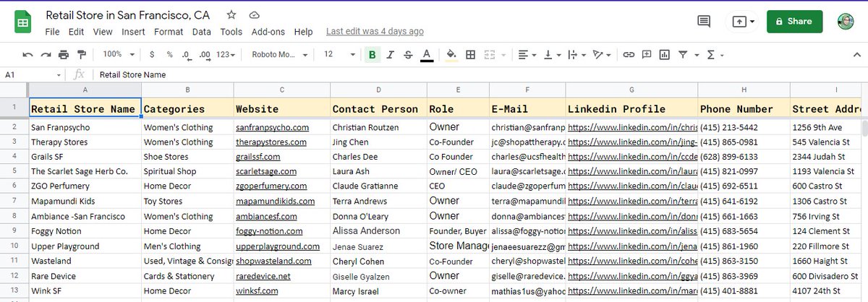Viewport: 868px width, 302px height.
Task: Open horizontal align options
Action: pyautogui.click(x=527, y=54)
